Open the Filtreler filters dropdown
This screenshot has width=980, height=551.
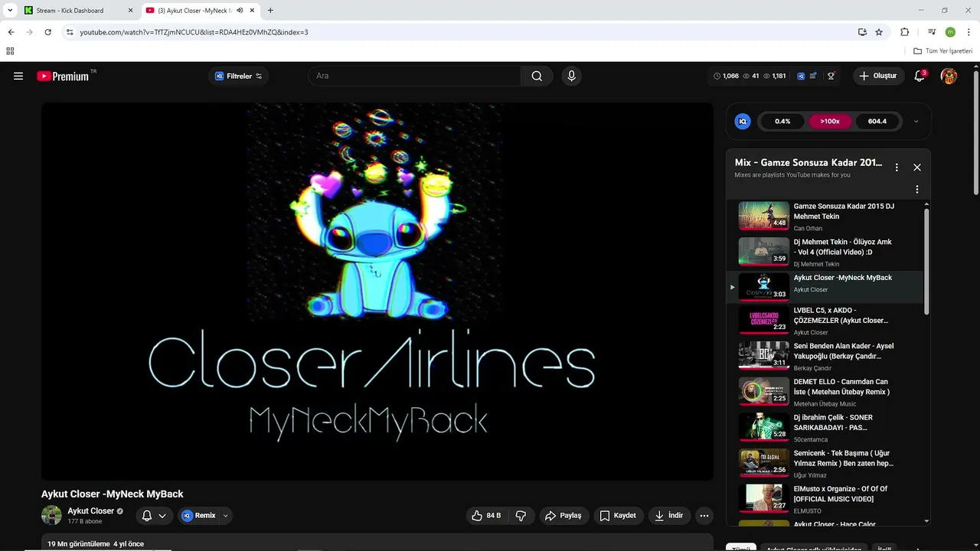pos(239,76)
